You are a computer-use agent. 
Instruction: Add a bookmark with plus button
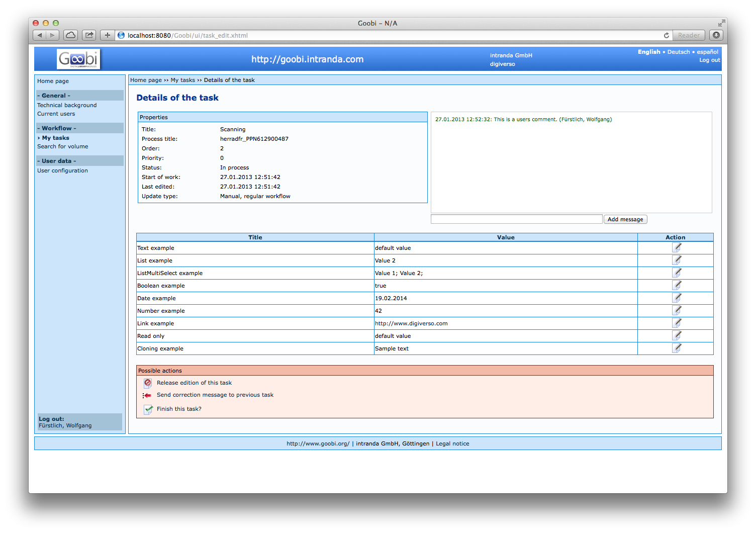(107, 35)
